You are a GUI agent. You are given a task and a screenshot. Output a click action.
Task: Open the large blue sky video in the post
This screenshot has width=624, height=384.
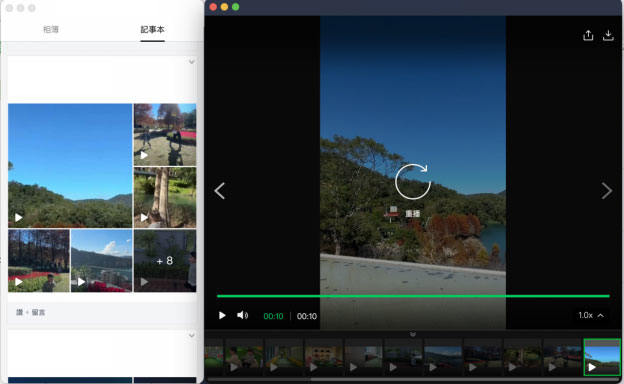tap(70, 166)
